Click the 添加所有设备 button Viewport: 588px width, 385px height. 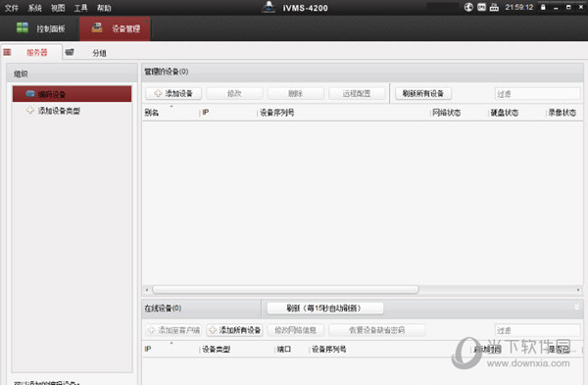point(234,330)
